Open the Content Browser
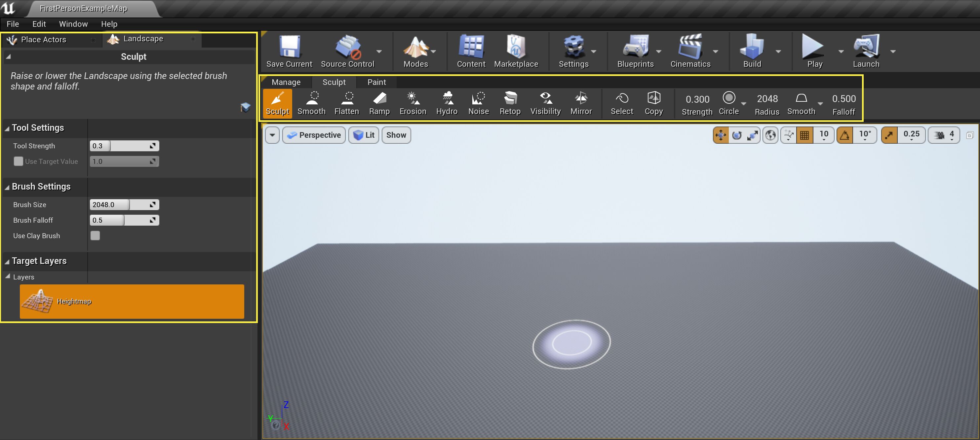 [x=471, y=51]
